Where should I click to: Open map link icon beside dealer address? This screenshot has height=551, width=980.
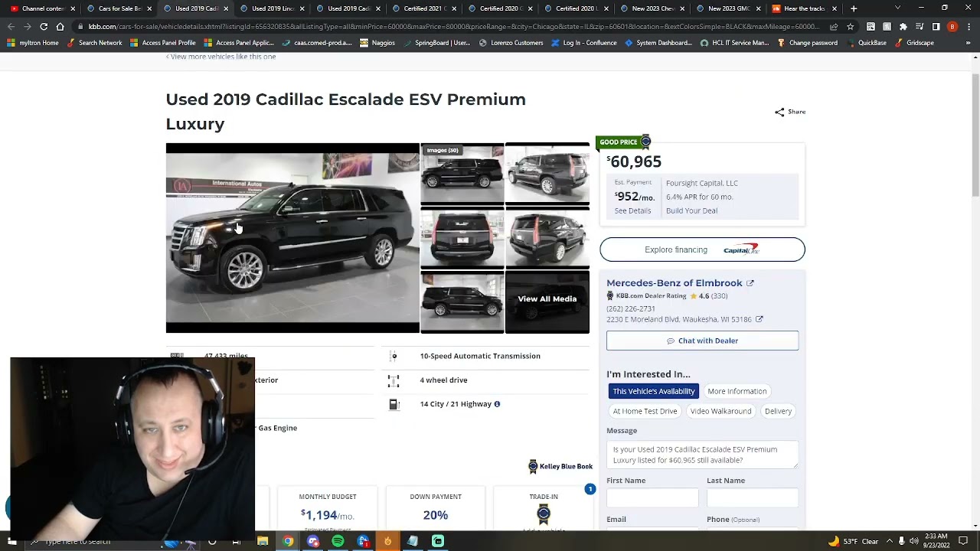759,319
